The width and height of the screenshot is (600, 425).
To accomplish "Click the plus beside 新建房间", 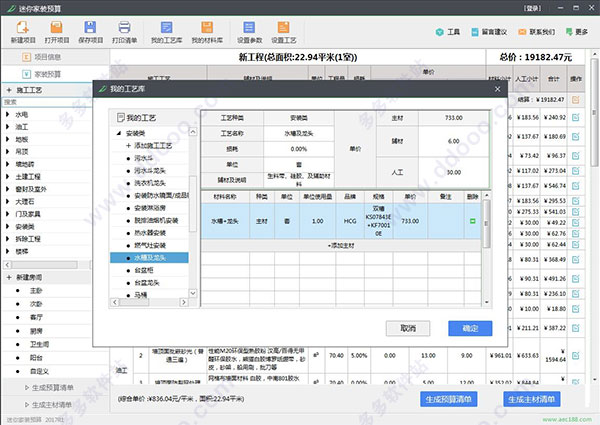I will (9, 277).
